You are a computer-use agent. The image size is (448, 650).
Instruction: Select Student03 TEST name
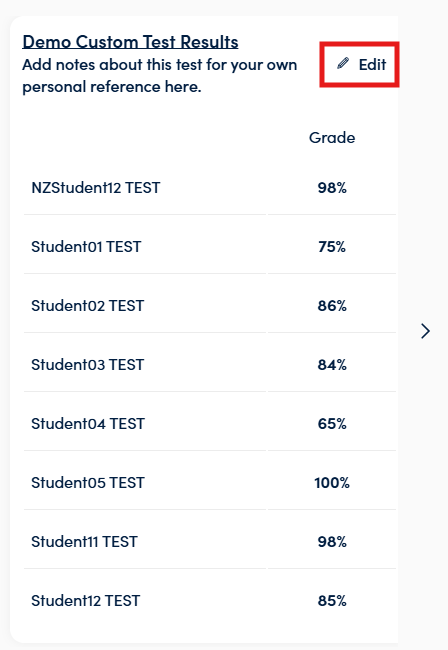pos(87,365)
